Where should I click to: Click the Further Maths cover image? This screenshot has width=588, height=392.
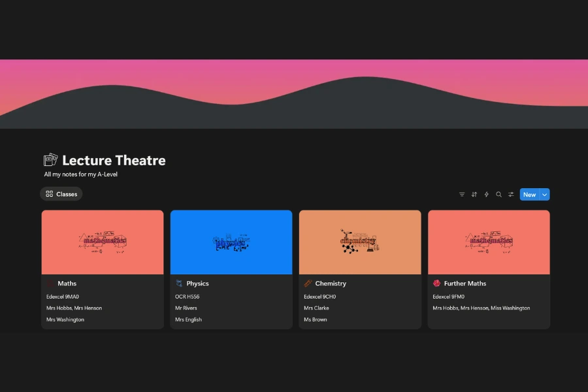tap(489, 242)
